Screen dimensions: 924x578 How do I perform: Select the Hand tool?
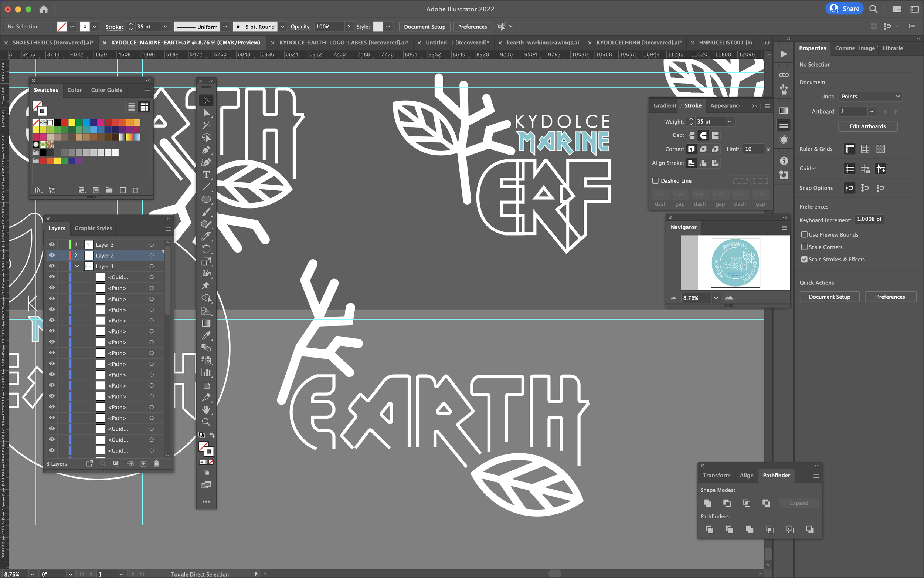point(206,409)
